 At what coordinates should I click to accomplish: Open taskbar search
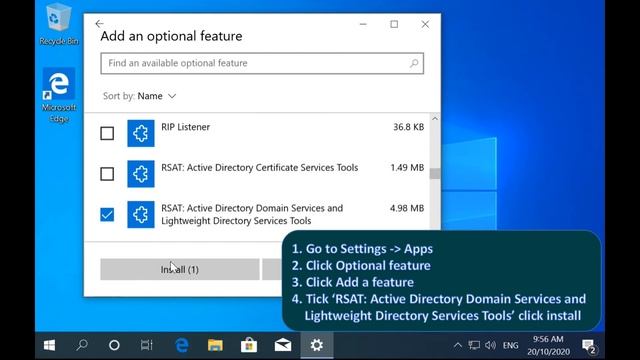pyautogui.click(x=82, y=345)
